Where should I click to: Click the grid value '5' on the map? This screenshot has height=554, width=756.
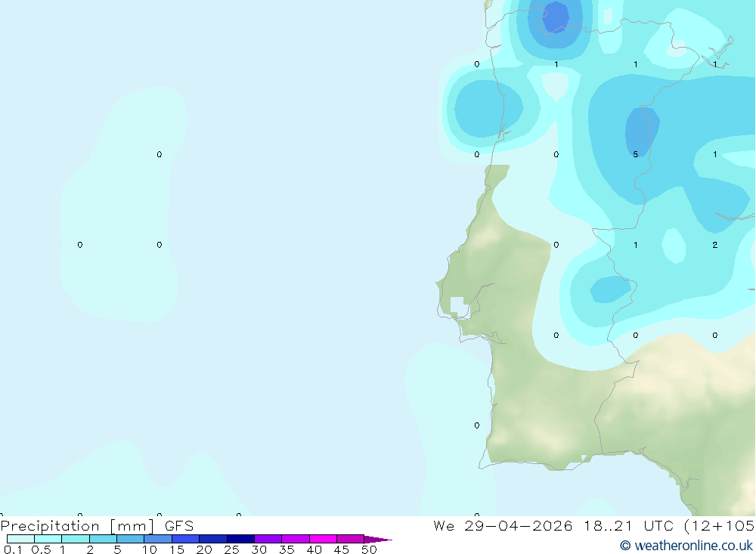(636, 154)
